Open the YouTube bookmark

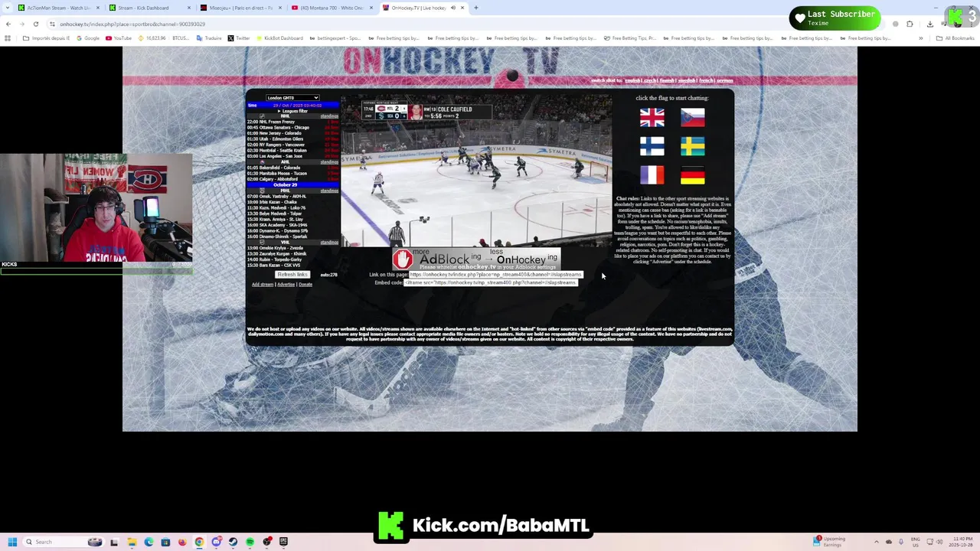click(119, 38)
